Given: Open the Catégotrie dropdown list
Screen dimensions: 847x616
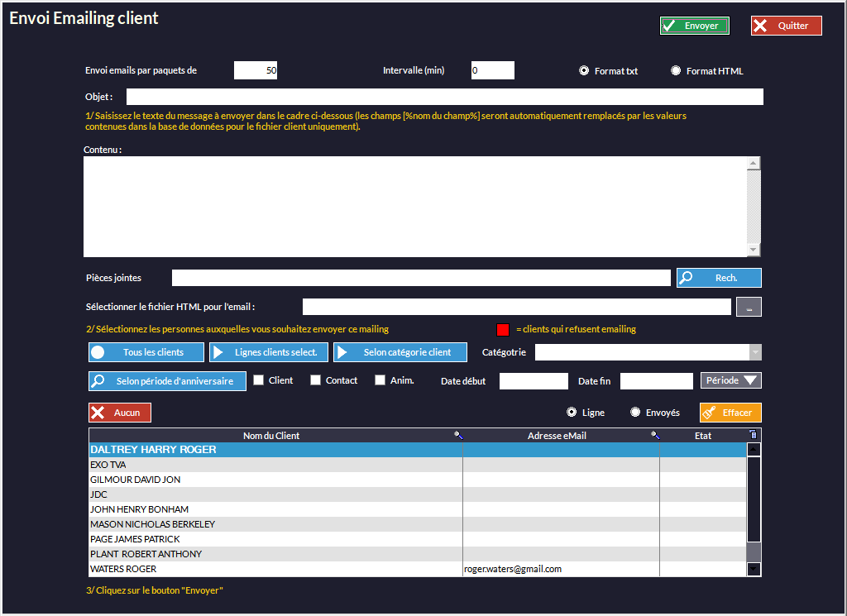Looking at the screenshot, I should (754, 352).
